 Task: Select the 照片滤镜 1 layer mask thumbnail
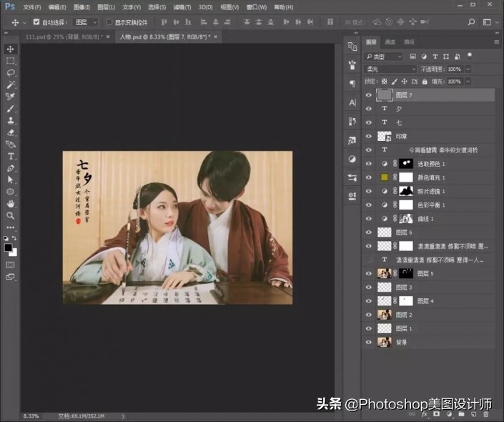point(405,191)
